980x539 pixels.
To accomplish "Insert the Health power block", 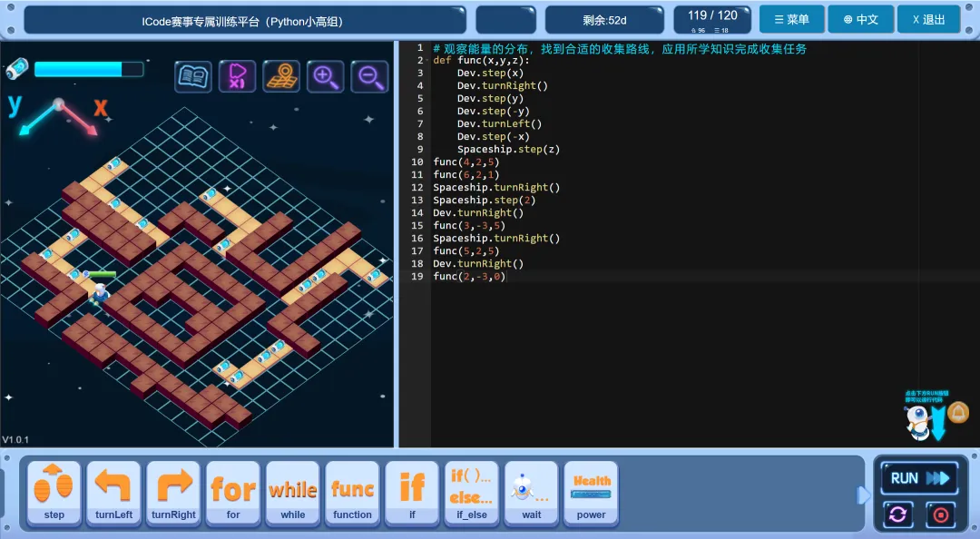I will pyautogui.click(x=592, y=493).
